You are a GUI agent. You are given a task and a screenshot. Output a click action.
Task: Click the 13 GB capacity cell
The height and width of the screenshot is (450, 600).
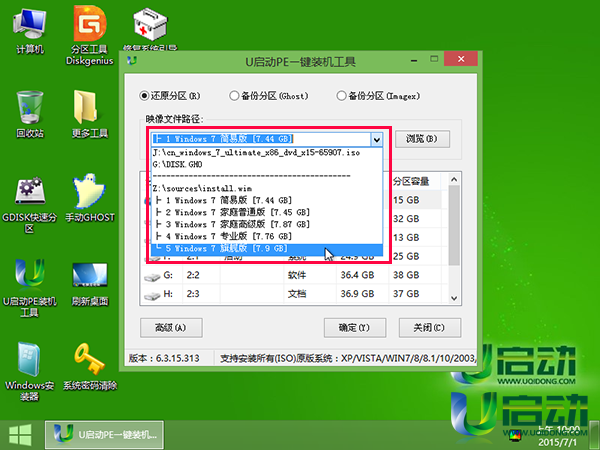[406, 237]
